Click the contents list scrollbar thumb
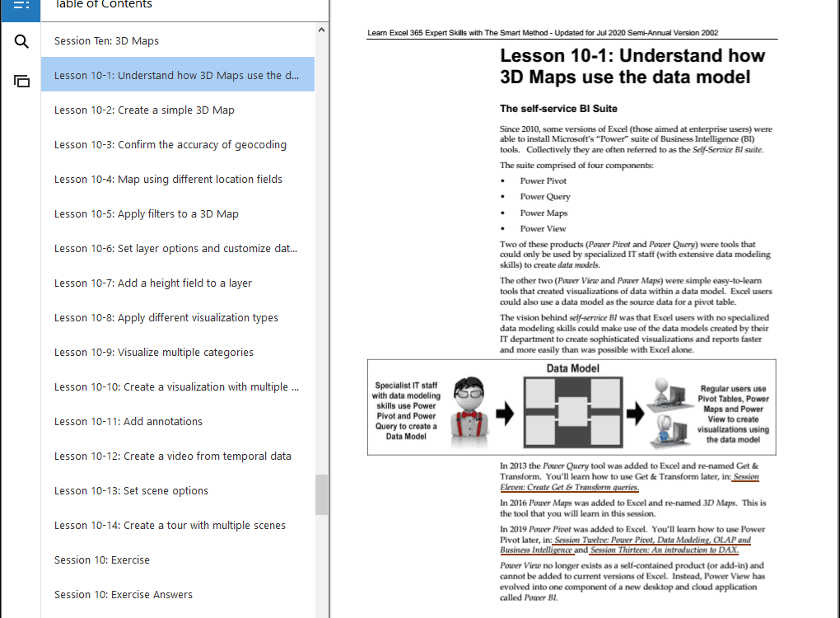Image resolution: width=840 pixels, height=618 pixels. 321,494
